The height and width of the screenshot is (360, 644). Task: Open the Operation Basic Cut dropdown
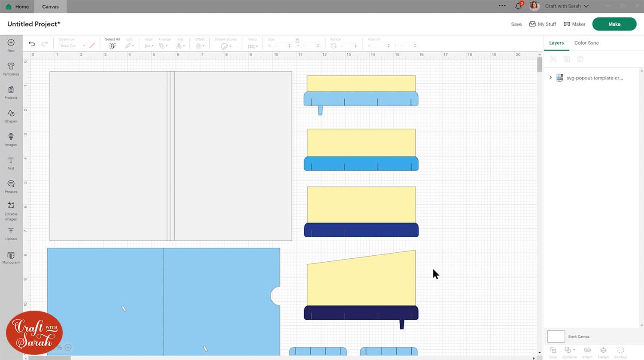click(x=73, y=45)
